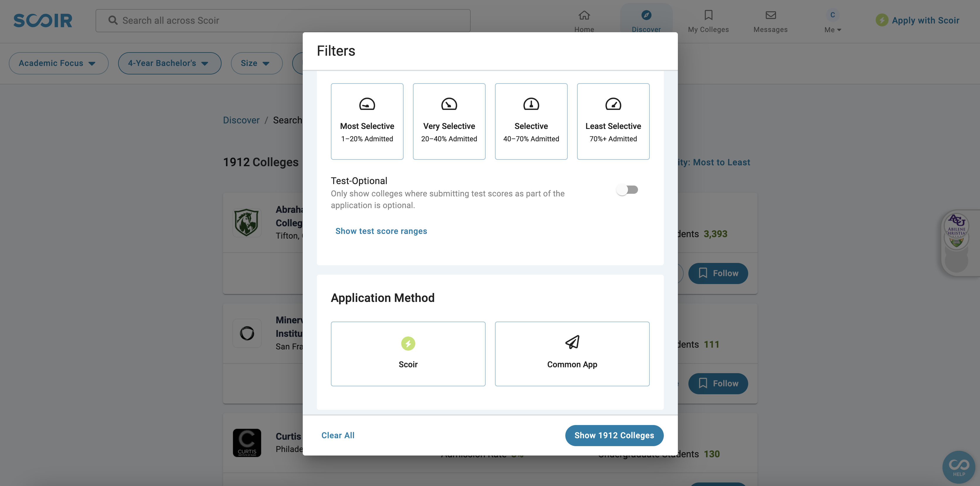The image size is (980, 486).
Task: Expand the Size filter dropdown
Action: tap(256, 63)
